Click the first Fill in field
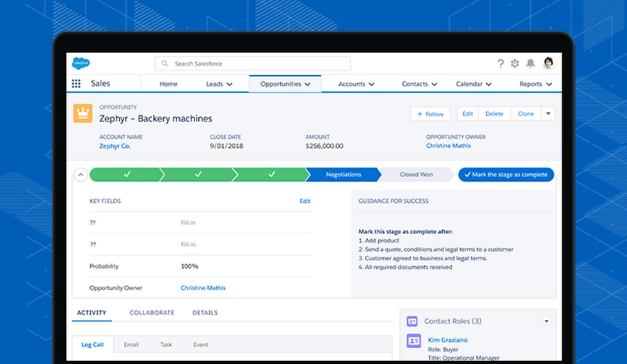Image resolution: width=627 pixels, height=364 pixels. pos(188,223)
